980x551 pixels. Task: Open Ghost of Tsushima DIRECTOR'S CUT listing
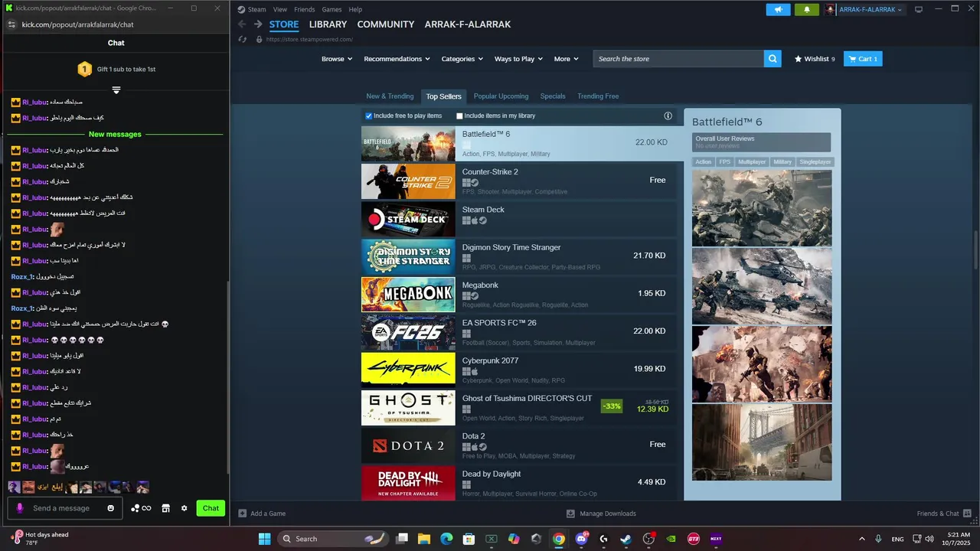[x=519, y=407]
